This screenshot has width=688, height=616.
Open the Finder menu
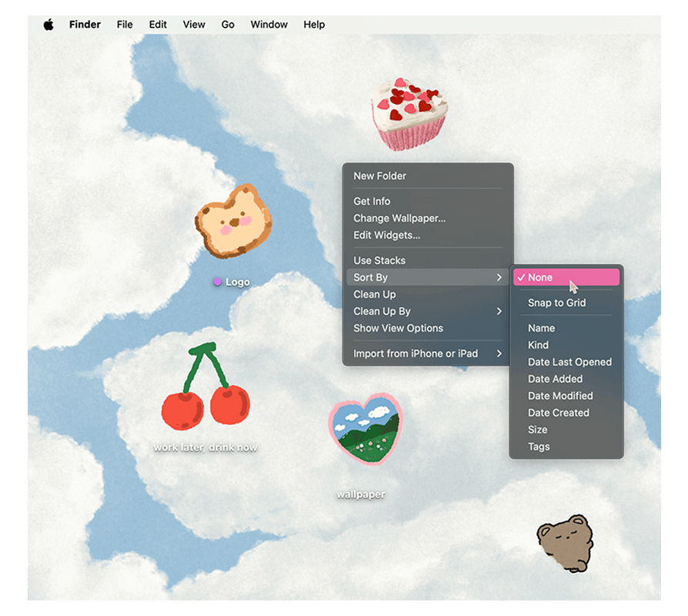tap(85, 25)
